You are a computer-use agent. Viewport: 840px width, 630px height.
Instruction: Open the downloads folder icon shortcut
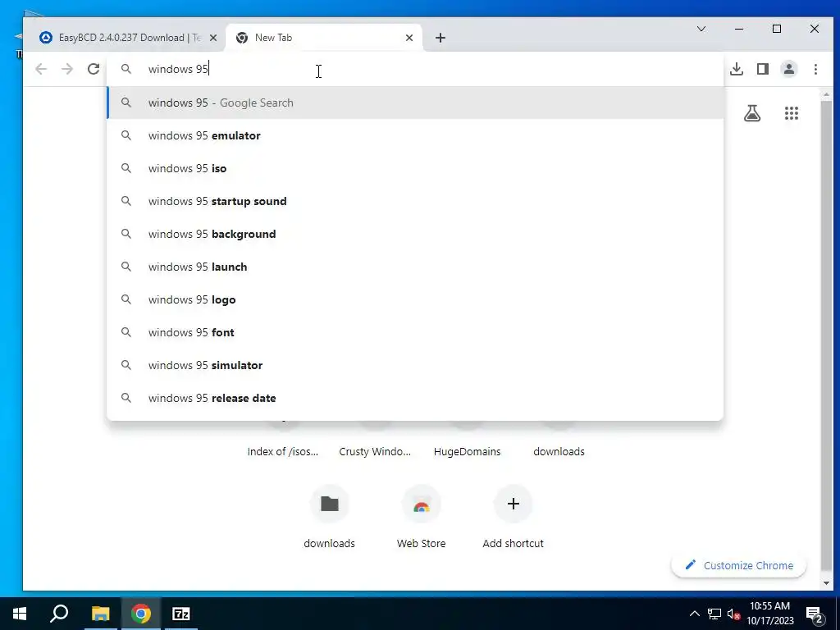(x=330, y=504)
